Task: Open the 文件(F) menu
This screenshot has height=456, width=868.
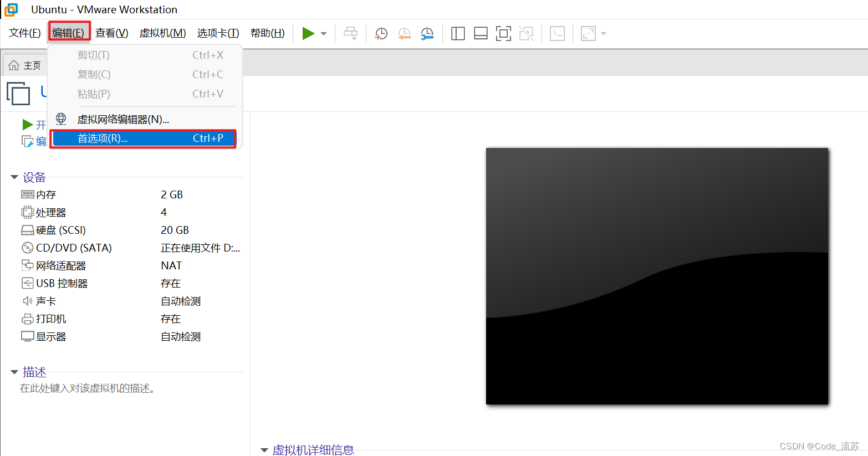Action: click(x=25, y=33)
